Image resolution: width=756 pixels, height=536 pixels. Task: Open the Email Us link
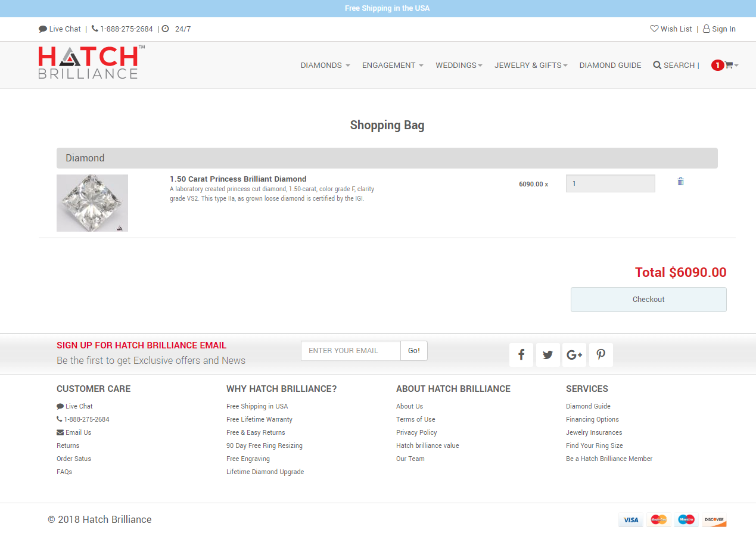point(74,432)
